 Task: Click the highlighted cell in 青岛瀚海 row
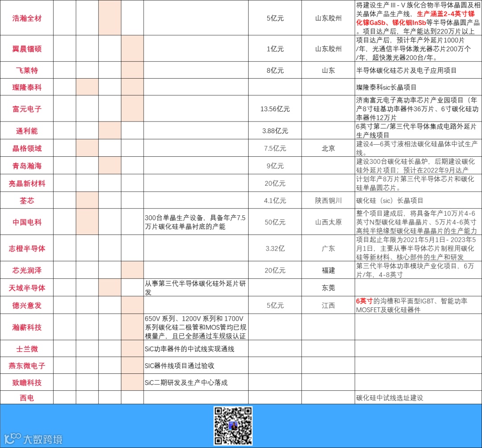[x=109, y=166]
